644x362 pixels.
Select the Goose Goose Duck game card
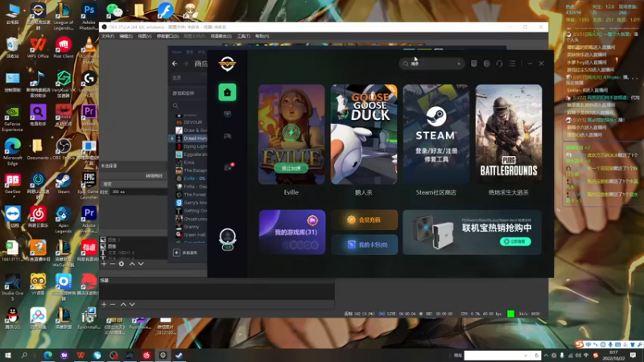[364, 134]
